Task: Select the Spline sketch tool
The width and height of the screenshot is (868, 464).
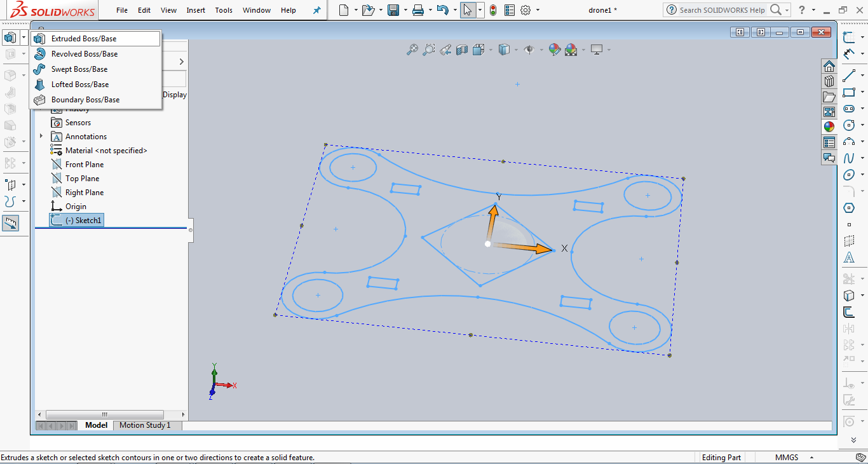Action: click(849, 158)
